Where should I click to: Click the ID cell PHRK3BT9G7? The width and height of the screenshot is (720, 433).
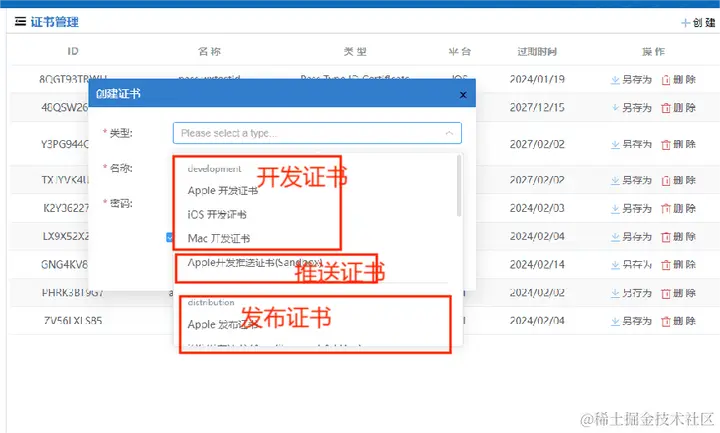[x=73, y=293]
